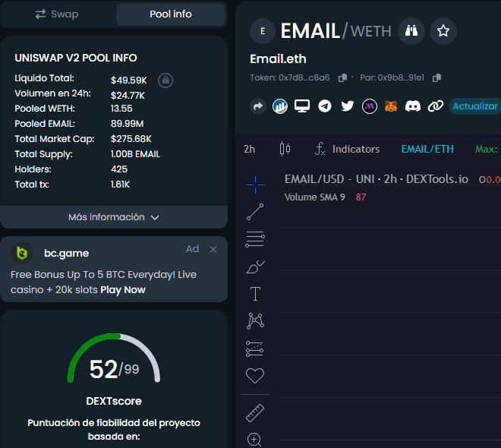The width and height of the screenshot is (501, 448).
Task: Expand Más información section
Action: [x=114, y=217]
